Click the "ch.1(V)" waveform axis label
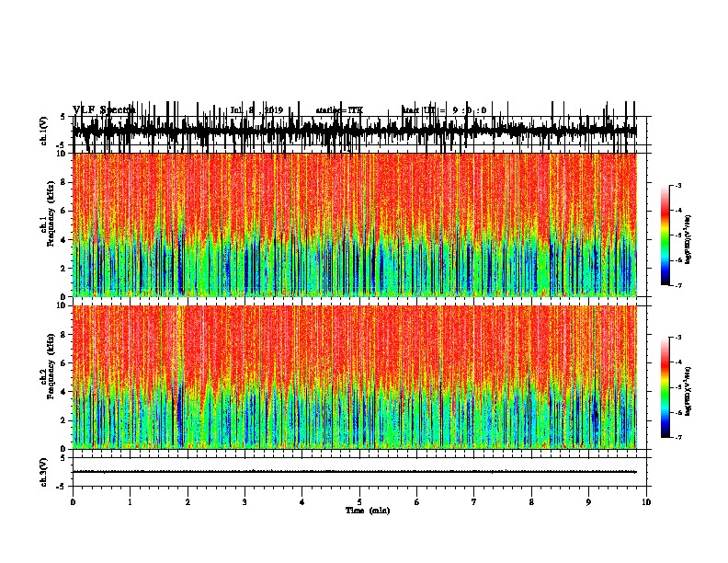Screen dimensions: 728x563 (44, 130)
